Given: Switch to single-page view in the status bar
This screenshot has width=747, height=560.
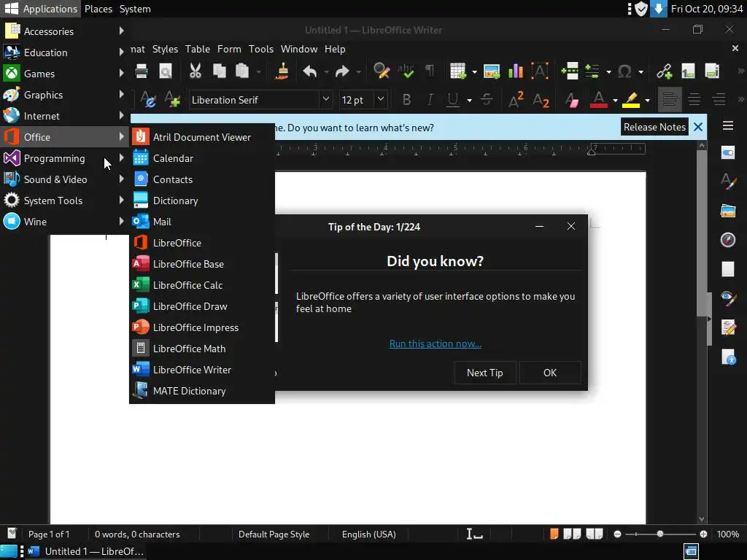Looking at the screenshot, I should click(x=554, y=534).
